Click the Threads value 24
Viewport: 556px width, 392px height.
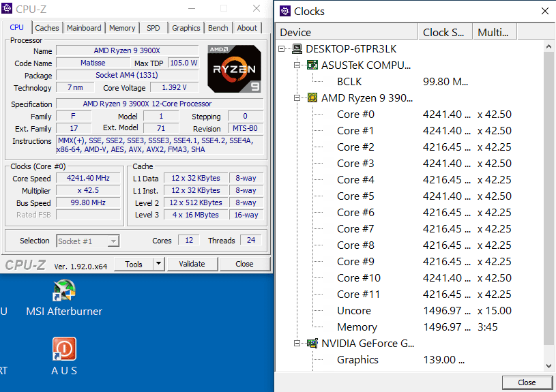[251, 240]
